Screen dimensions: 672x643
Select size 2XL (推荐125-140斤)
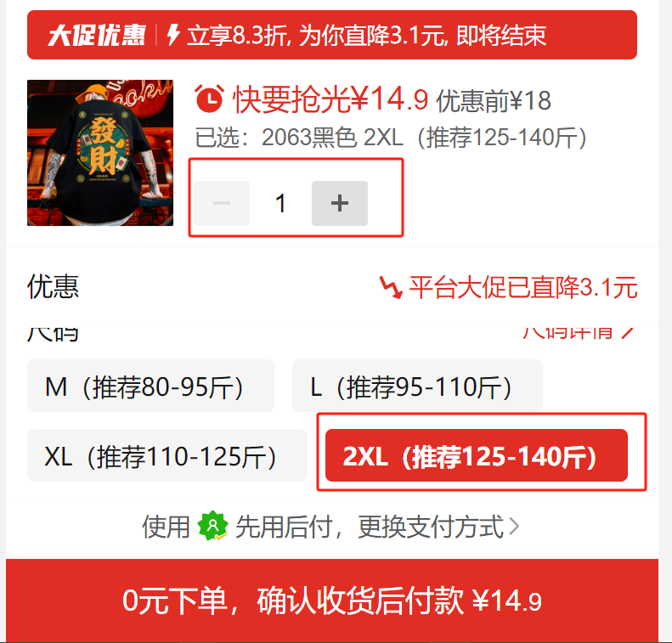pos(477,455)
